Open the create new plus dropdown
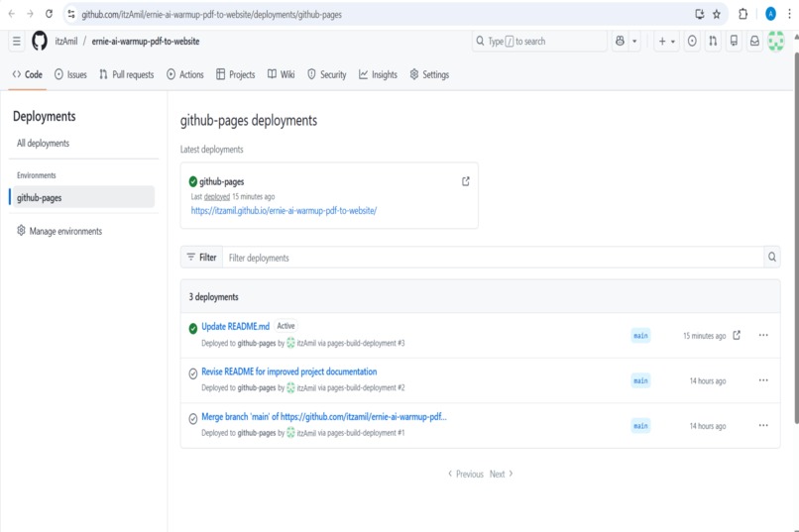 (x=666, y=42)
